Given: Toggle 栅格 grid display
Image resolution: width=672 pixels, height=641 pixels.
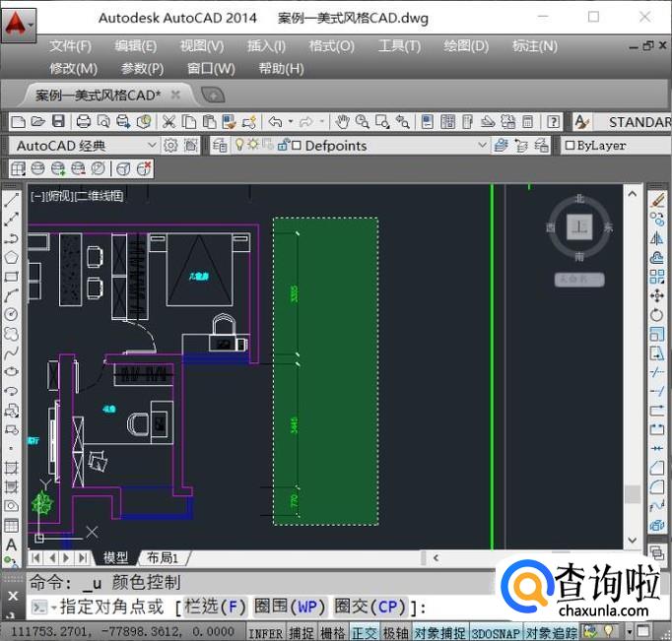Looking at the screenshot, I should point(332,632).
